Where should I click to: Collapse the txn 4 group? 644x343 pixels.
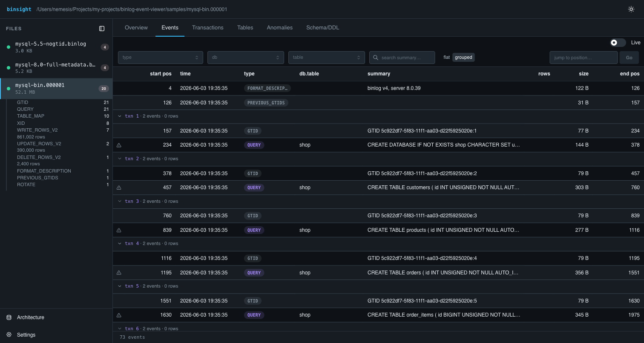coord(119,244)
